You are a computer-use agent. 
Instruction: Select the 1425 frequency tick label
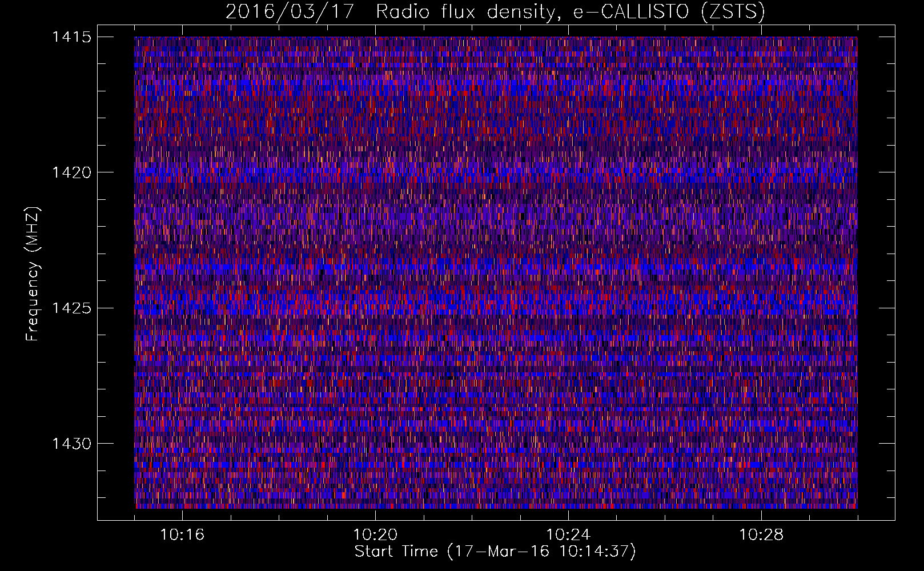tap(71, 308)
